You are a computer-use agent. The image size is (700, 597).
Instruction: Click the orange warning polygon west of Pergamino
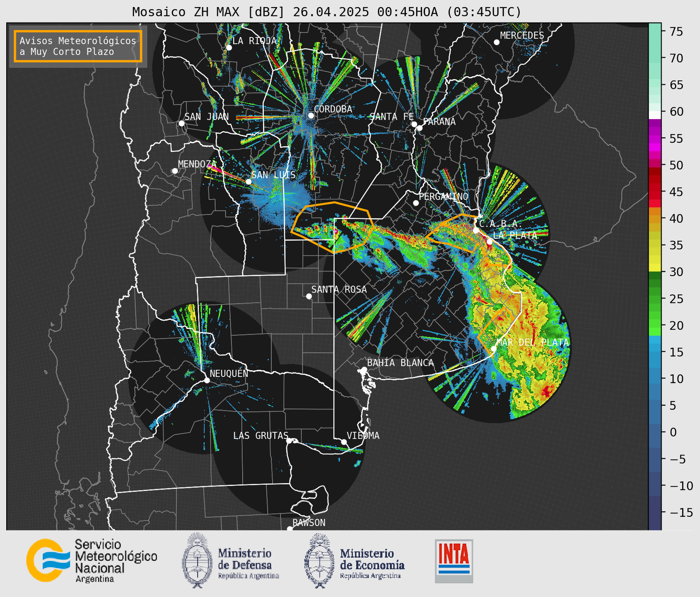pyautogui.click(x=333, y=227)
